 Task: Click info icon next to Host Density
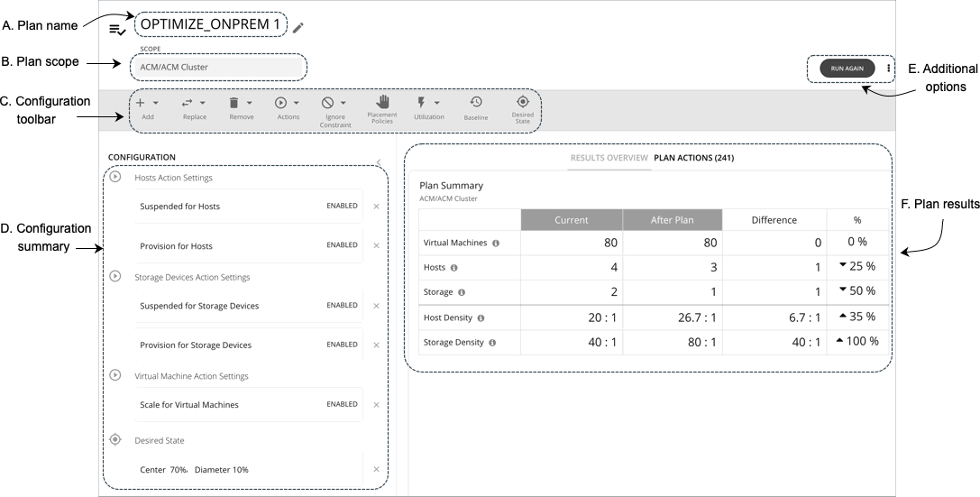click(x=481, y=318)
